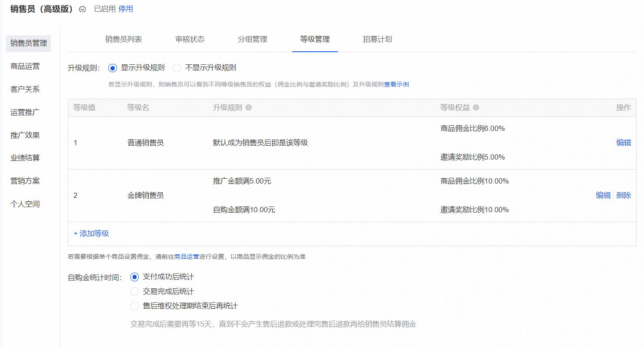Choose 交易完成后统计 option
This screenshot has height=347, width=644.
[x=135, y=292]
